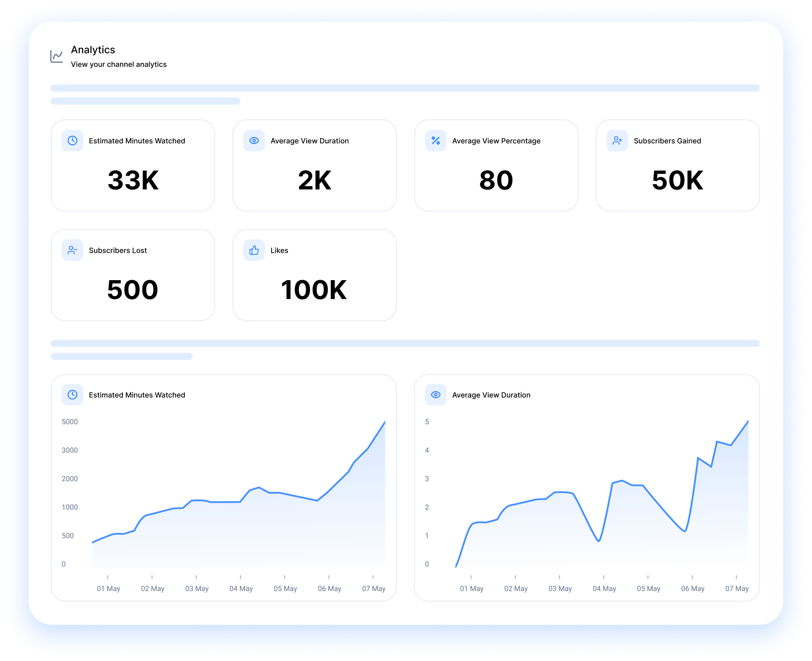Click the Average View Duration chart title
812x661 pixels.
click(x=491, y=395)
